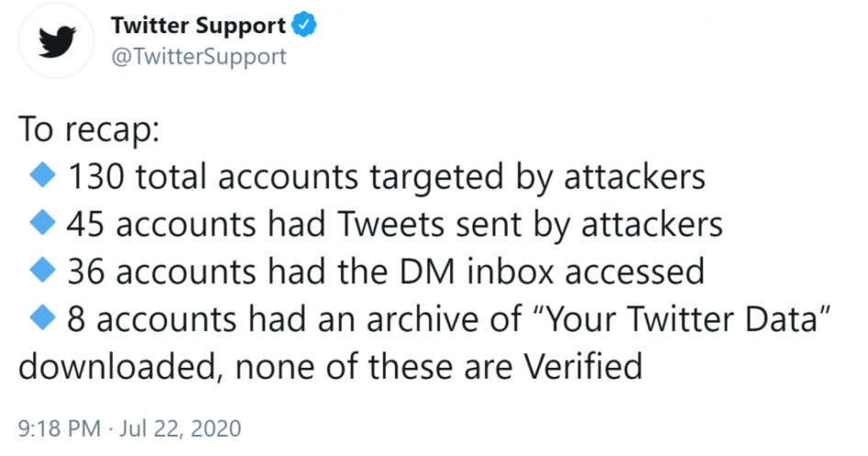This screenshot has width=868, height=456.
Task: Select the diamond bullet before 8 accounts
Action: [42, 319]
